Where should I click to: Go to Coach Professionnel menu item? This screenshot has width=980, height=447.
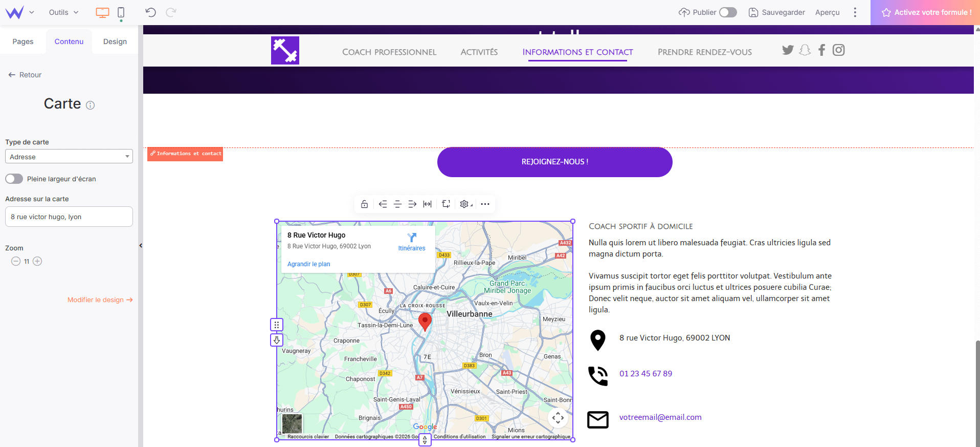(x=389, y=52)
